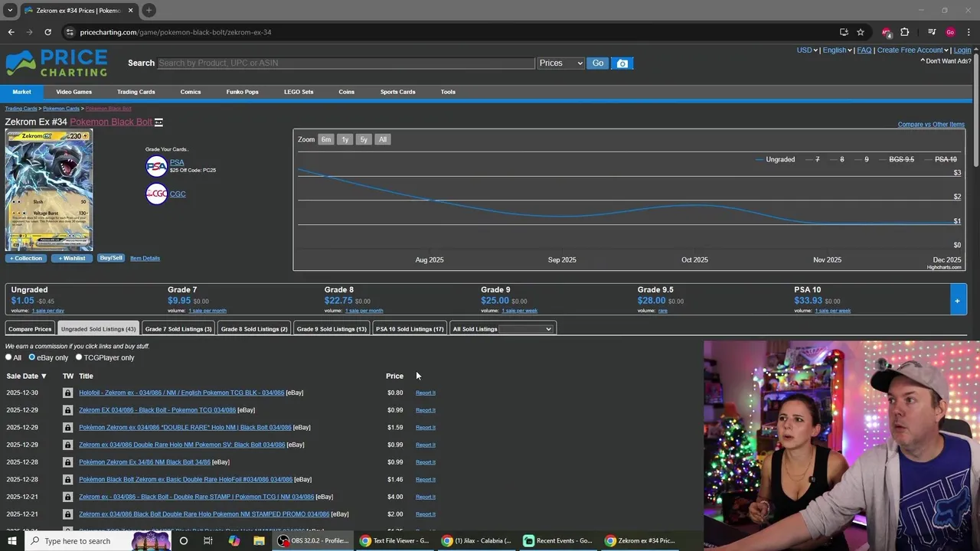The width and height of the screenshot is (980, 551).
Task: Set chart zoom to 6m
Action: point(326,139)
